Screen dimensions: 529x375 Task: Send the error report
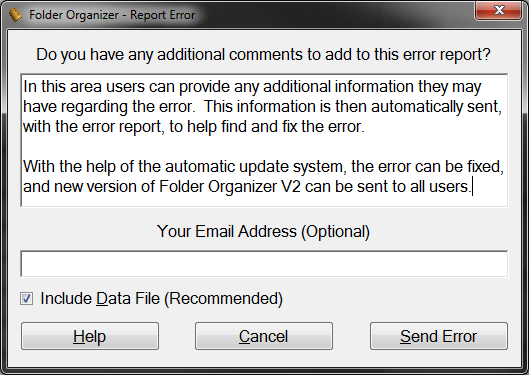[x=439, y=336]
